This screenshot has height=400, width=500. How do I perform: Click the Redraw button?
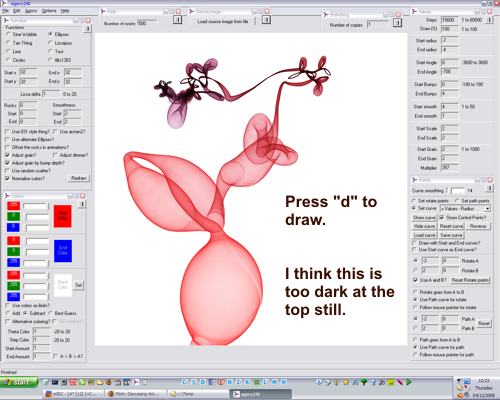[78, 178]
